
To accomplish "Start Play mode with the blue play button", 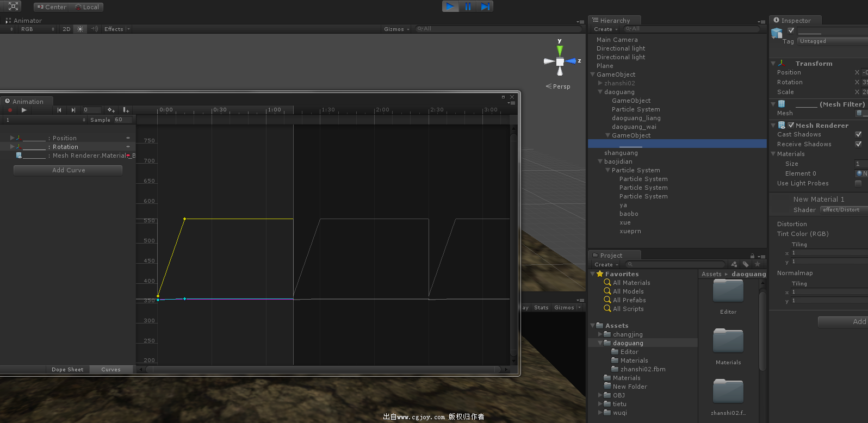I will [450, 6].
